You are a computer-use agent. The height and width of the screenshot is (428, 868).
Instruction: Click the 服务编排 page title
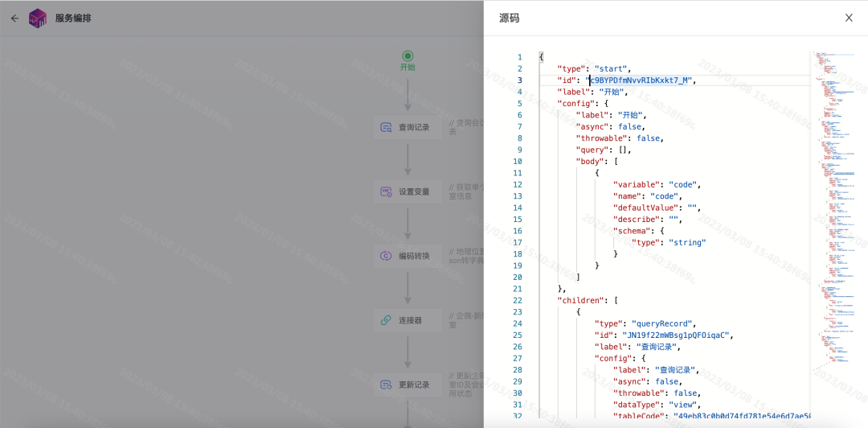point(73,19)
